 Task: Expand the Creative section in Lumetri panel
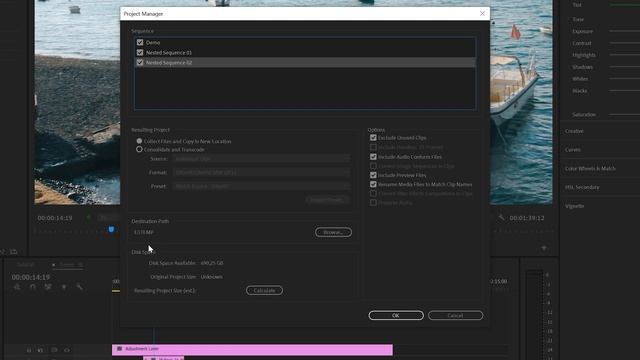574,131
